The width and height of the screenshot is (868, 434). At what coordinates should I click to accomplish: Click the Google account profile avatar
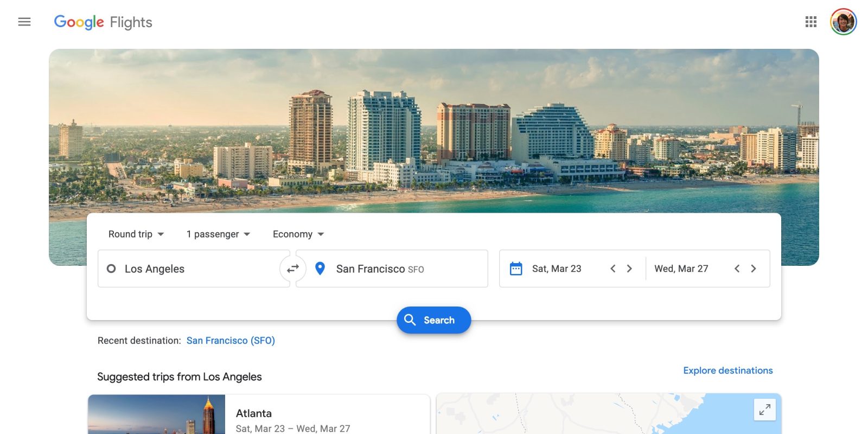[x=843, y=22]
